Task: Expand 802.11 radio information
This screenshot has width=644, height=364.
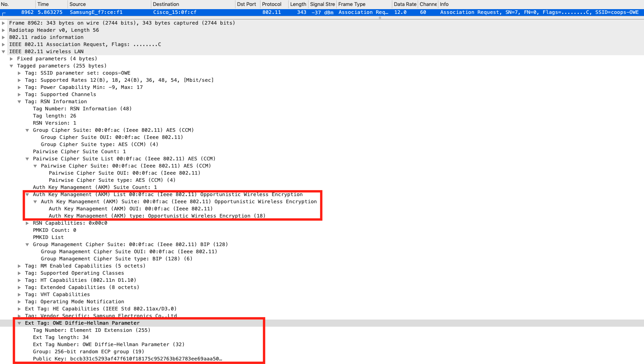Action: 4,37
